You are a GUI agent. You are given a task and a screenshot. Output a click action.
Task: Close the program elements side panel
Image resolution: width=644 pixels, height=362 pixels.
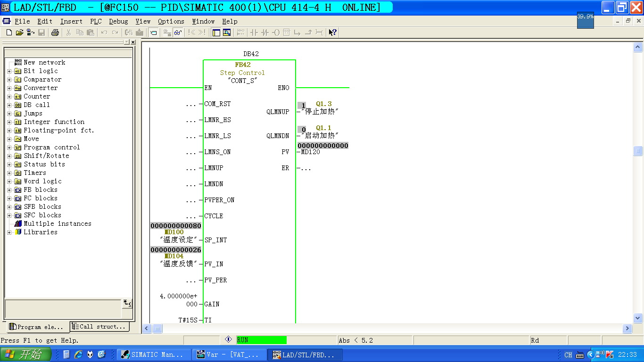(133, 42)
